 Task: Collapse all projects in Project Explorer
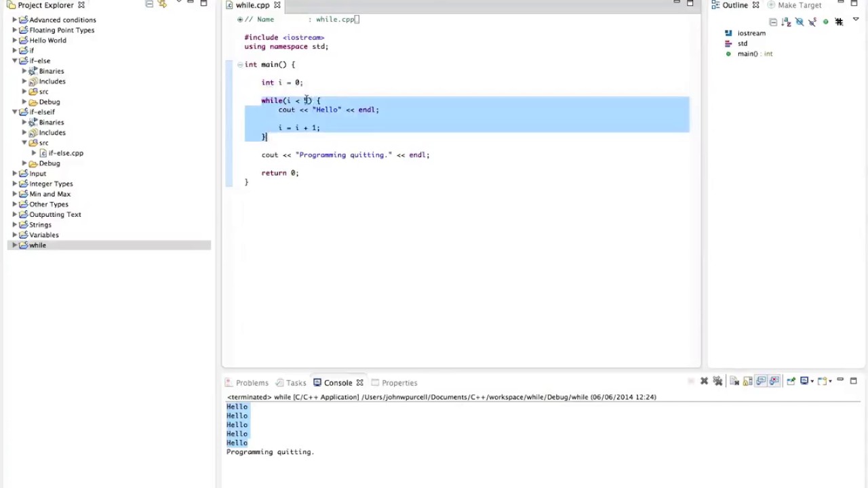point(149,4)
